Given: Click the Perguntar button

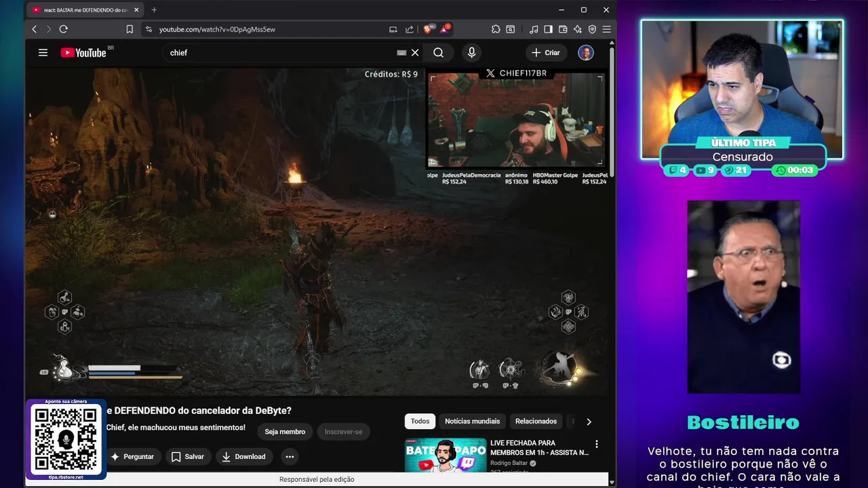Looking at the screenshot, I should click(x=132, y=457).
